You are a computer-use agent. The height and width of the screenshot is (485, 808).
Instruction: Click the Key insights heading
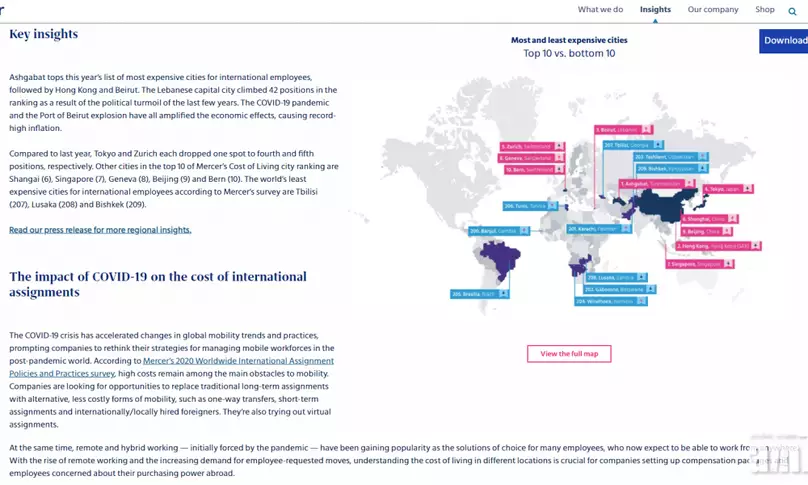(44, 34)
